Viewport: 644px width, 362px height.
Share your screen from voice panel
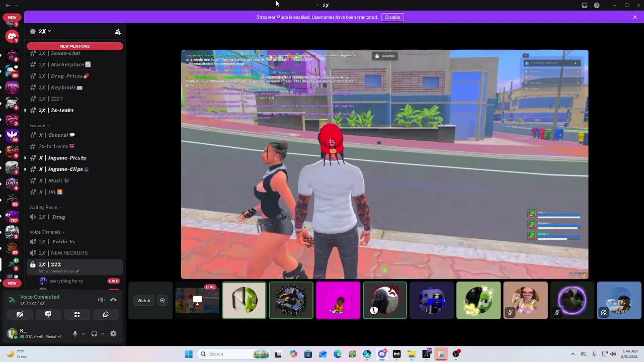48,314
